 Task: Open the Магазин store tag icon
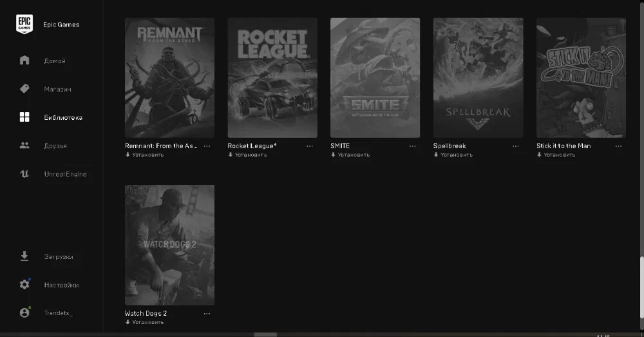tap(24, 89)
